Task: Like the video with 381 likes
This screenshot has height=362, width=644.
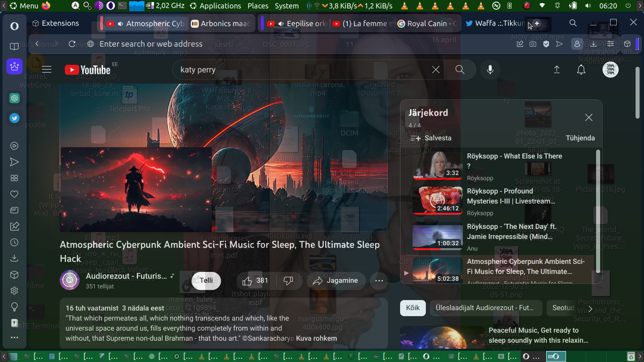Action: click(255, 280)
